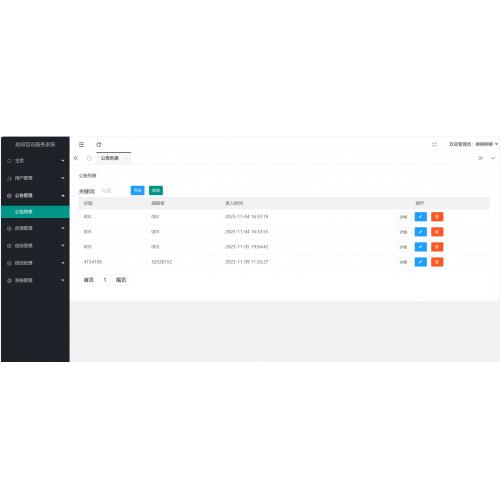Click the right double-chevron in the tab bar
500x500 pixels.
[480, 158]
